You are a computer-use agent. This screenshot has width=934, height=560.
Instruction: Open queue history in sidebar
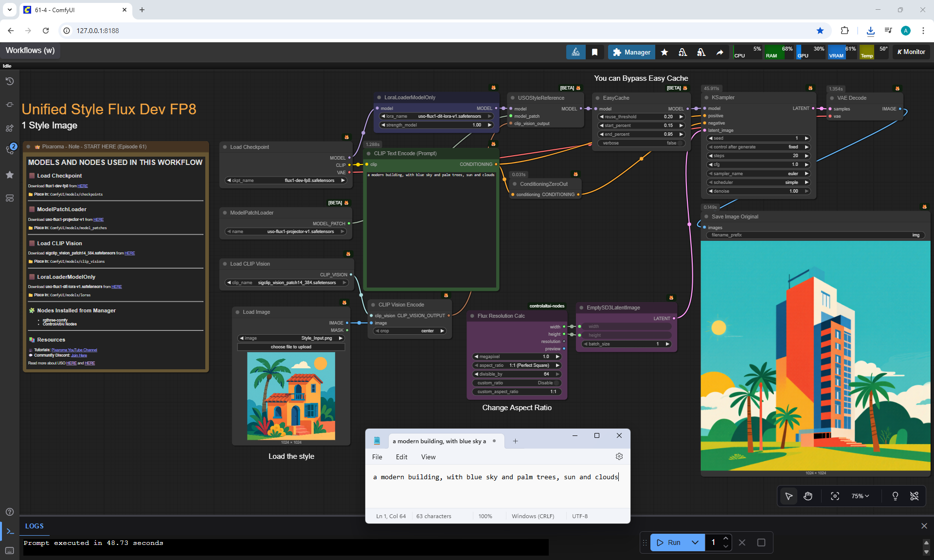[x=10, y=81]
